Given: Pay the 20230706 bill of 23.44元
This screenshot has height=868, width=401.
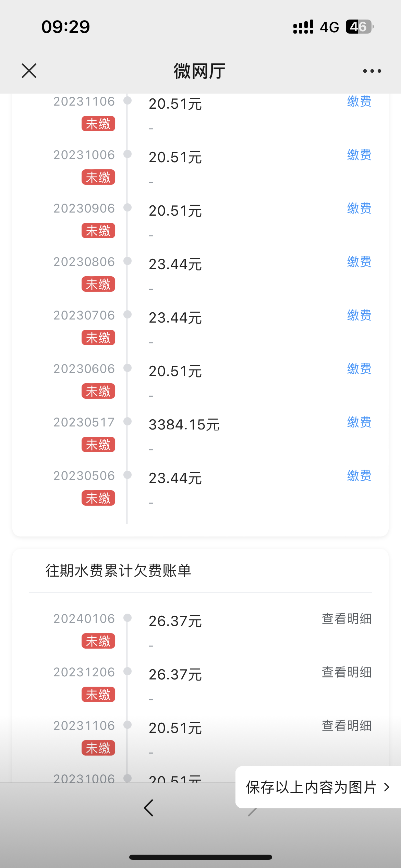Looking at the screenshot, I should pos(359,315).
